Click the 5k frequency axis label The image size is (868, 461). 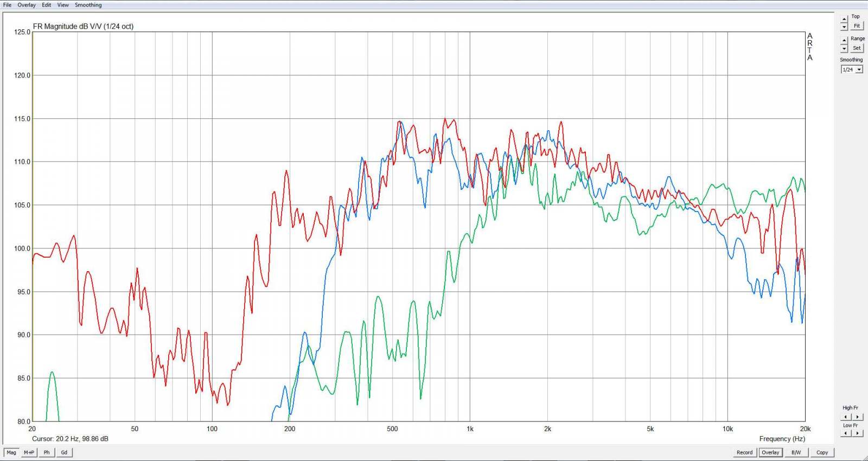(x=650, y=429)
